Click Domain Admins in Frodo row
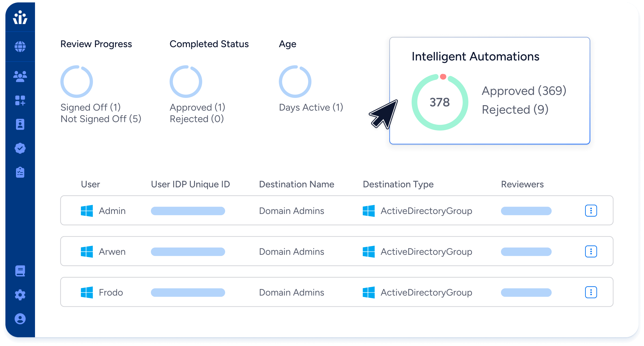644x346 pixels. point(292,292)
